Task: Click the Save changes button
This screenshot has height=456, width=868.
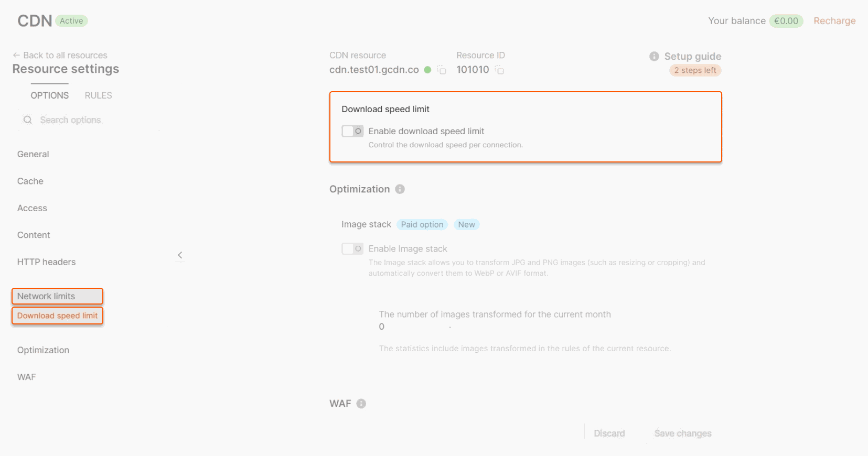Action: coord(682,433)
